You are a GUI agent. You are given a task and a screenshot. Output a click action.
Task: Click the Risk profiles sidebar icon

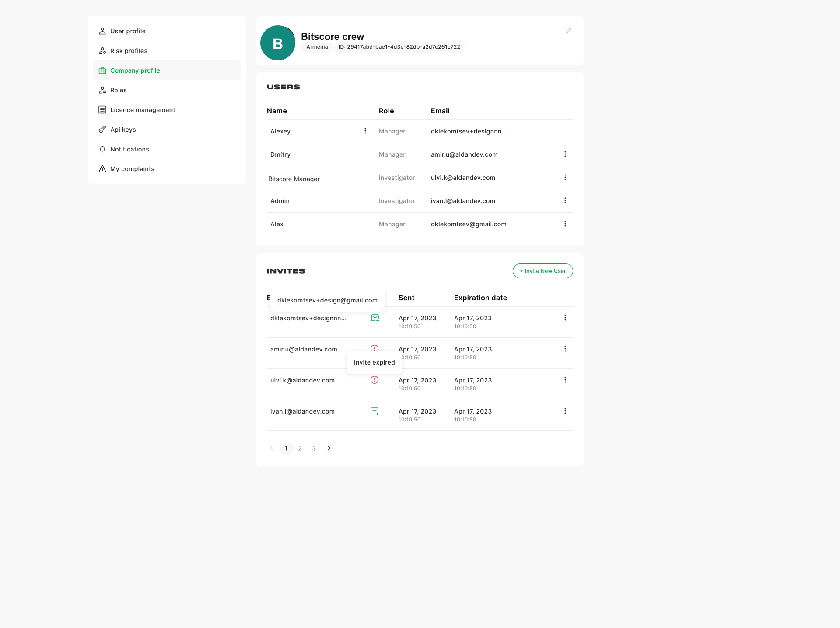click(102, 51)
